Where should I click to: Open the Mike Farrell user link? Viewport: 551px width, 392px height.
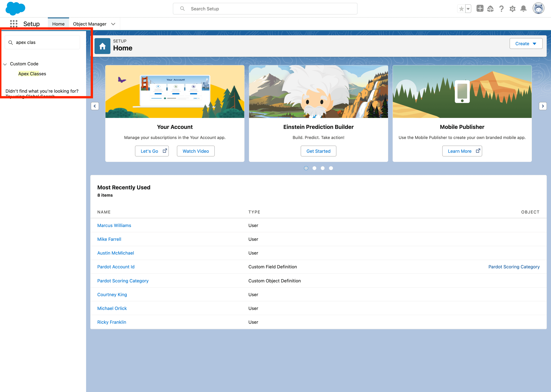109,239
